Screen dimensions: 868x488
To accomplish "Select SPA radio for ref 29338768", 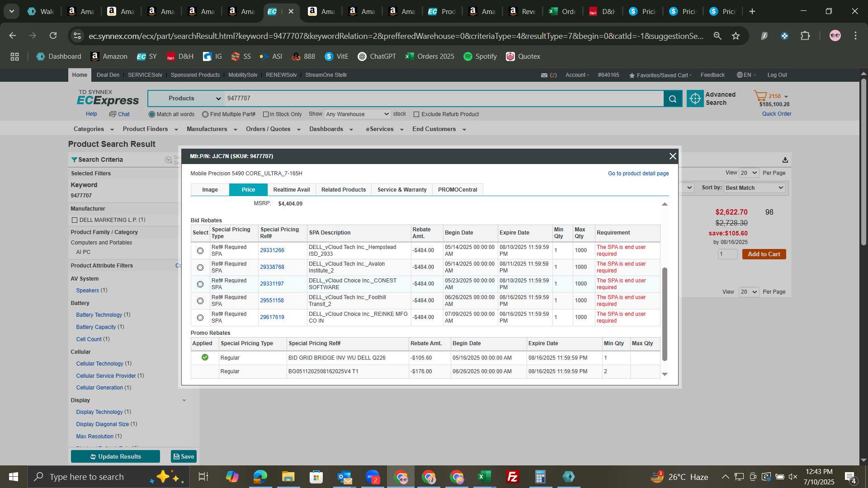I will (x=200, y=267).
